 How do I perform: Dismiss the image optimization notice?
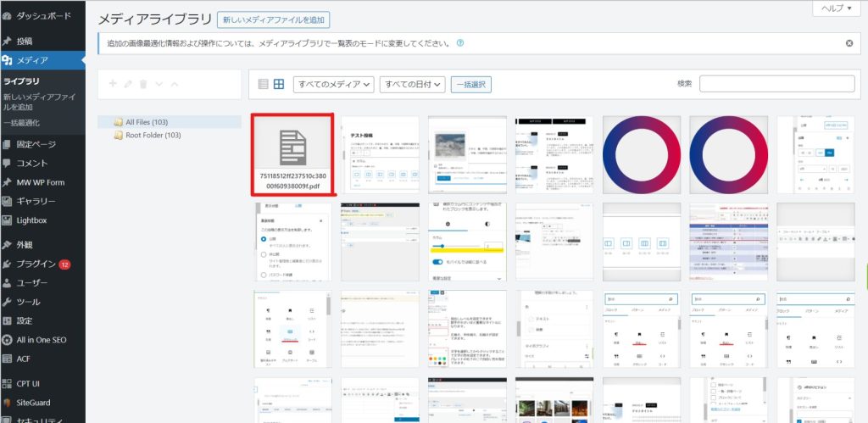click(x=849, y=43)
